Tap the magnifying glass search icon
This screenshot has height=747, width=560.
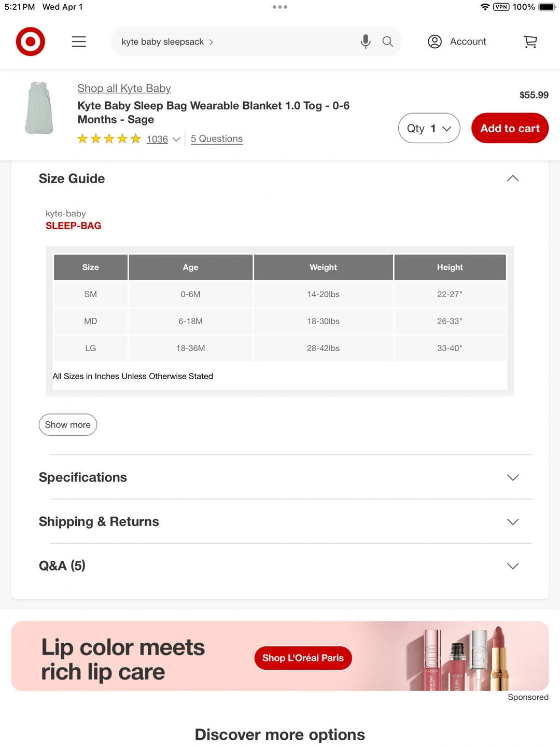click(x=388, y=41)
